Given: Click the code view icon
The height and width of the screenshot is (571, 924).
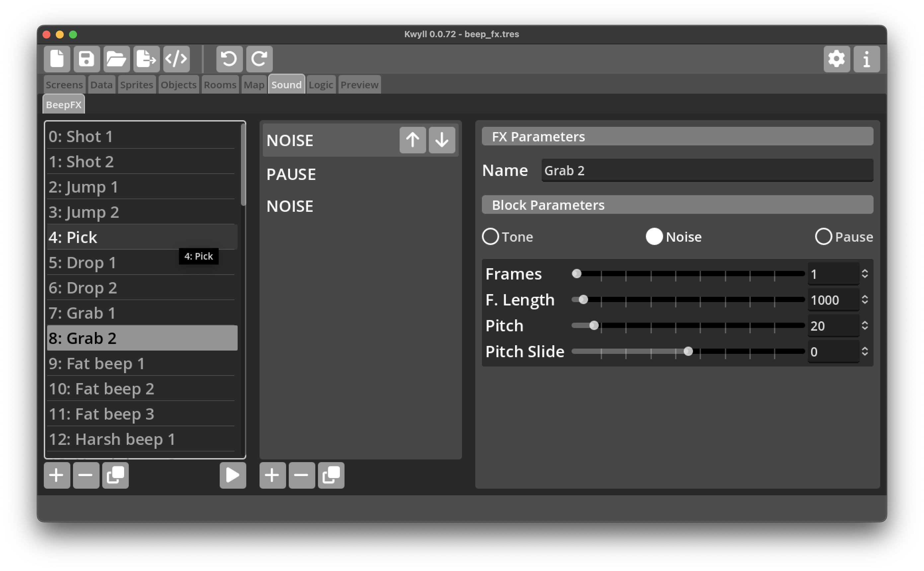Looking at the screenshot, I should [176, 59].
